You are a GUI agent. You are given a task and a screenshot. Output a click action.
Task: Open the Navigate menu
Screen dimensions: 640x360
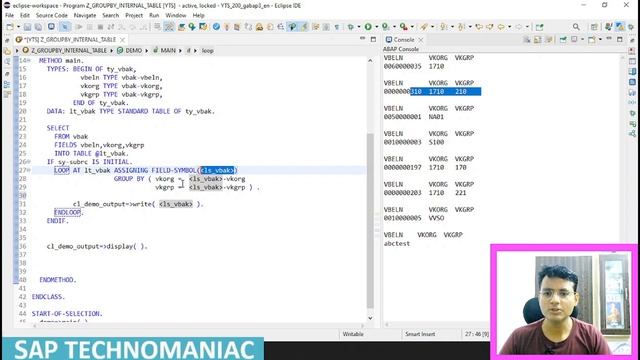(x=84, y=15)
